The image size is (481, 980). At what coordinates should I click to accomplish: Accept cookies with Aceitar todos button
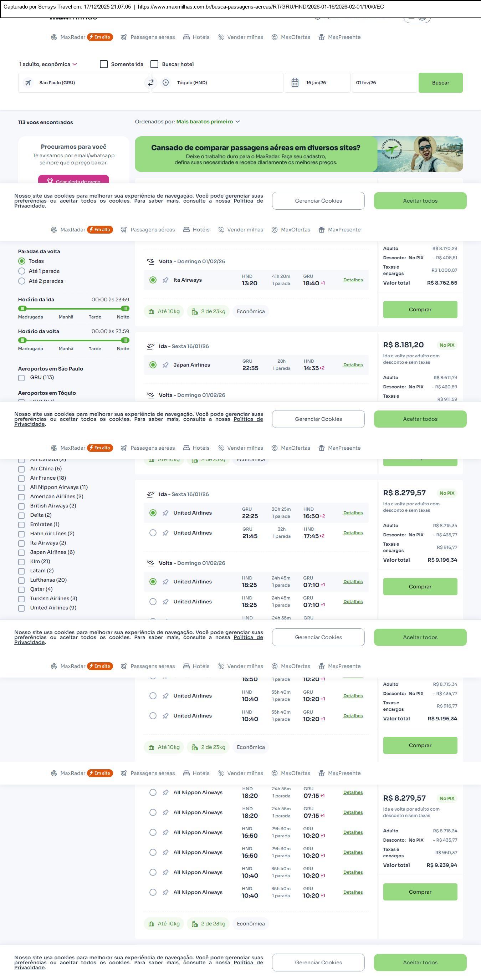(420, 201)
